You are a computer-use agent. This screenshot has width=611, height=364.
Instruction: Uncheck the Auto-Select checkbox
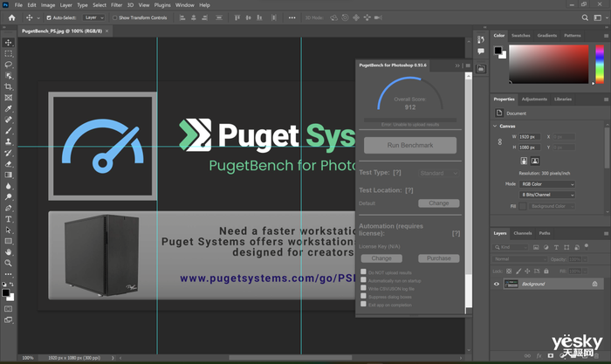[x=48, y=17]
